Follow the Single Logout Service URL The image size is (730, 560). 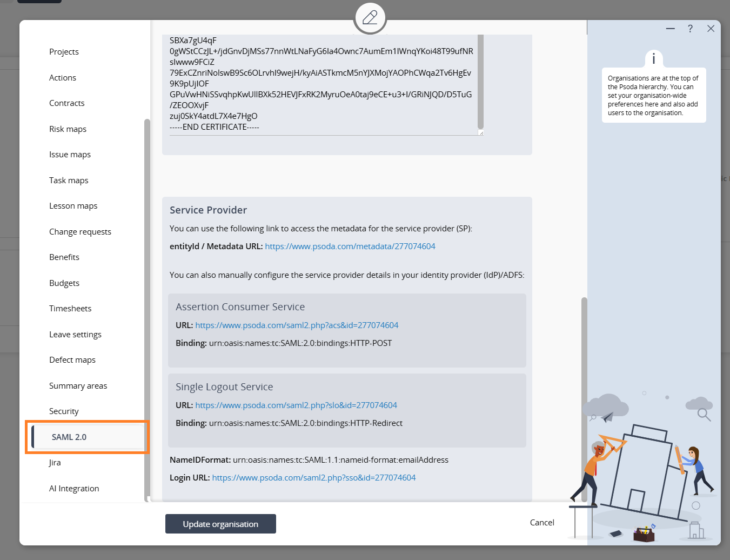pos(296,405)
